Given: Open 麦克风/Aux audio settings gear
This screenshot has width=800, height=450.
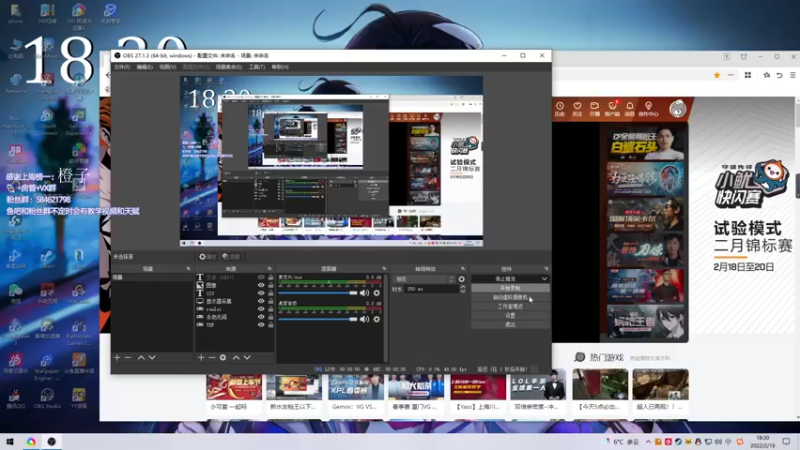Looking at the screenshot, I should tap(377, 293).
